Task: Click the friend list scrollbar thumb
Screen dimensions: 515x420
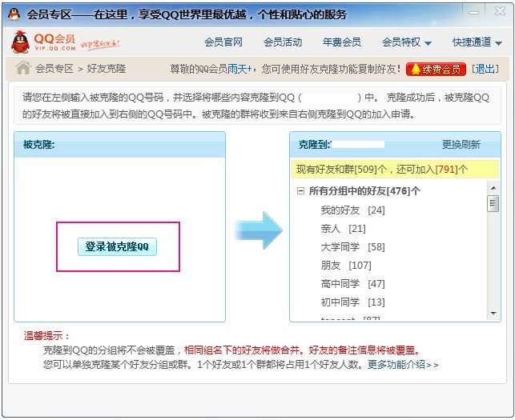Action: coord(493,203)
